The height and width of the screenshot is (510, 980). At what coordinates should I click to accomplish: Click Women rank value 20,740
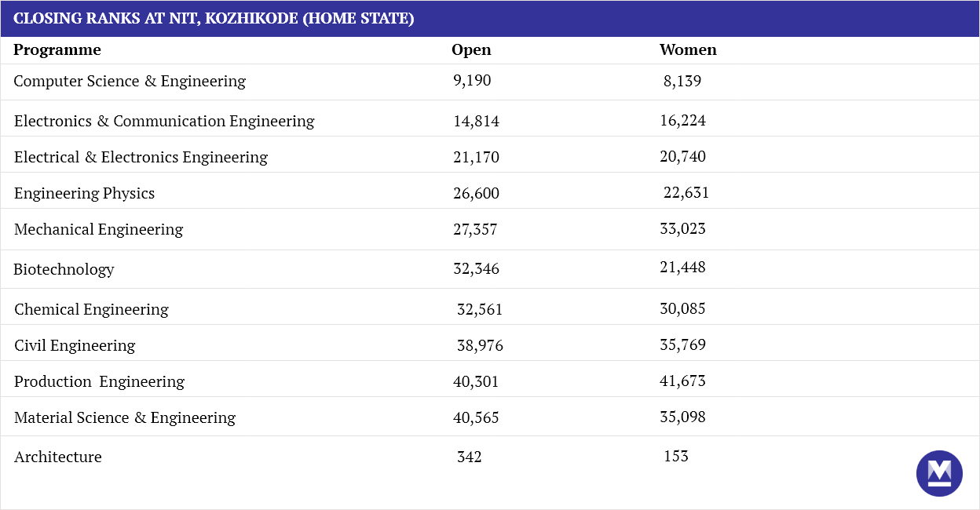point(682,157)
